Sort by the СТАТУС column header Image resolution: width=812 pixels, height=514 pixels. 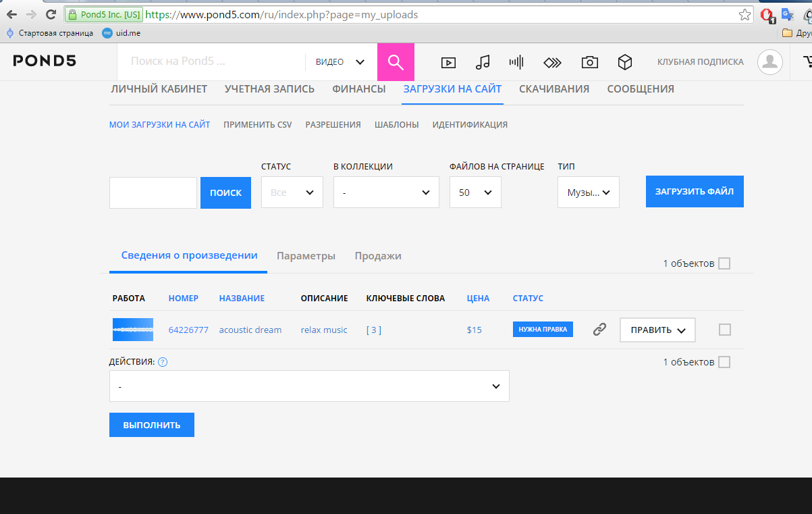[528, 298]
